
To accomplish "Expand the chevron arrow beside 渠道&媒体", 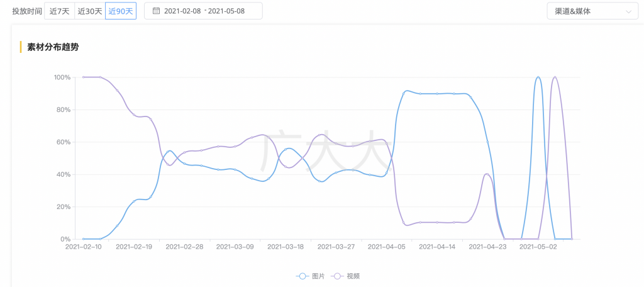I will point(628,11).
